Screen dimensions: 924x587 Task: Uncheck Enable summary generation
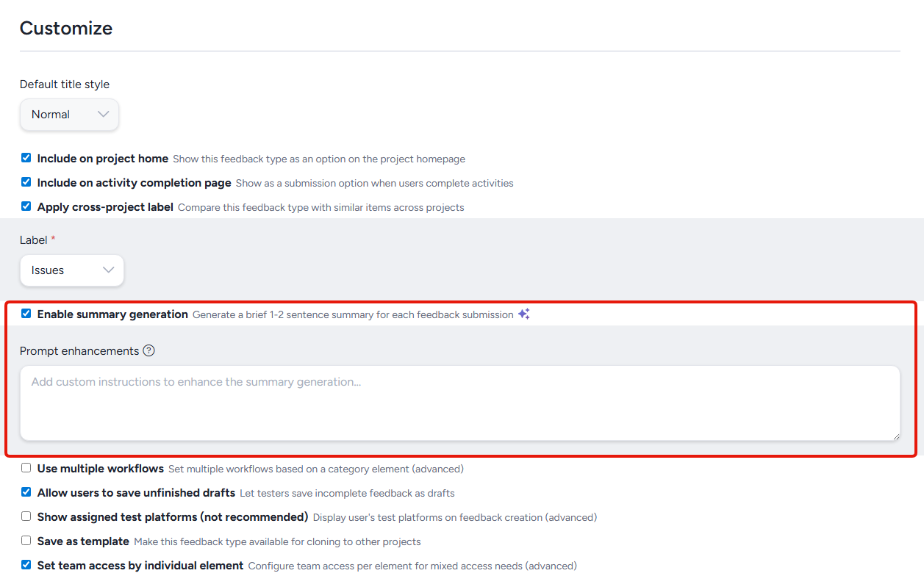(26, 314)
